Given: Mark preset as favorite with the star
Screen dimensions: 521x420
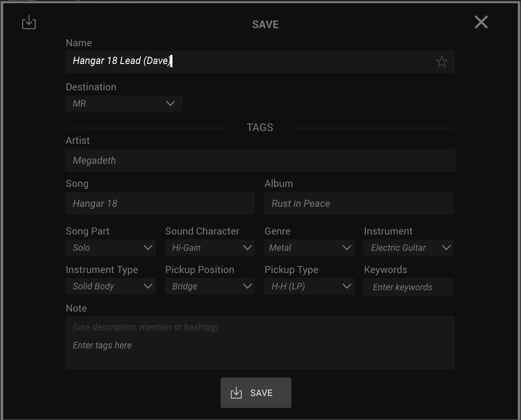Looking at the screenshot, I should [x=442, y=62].
